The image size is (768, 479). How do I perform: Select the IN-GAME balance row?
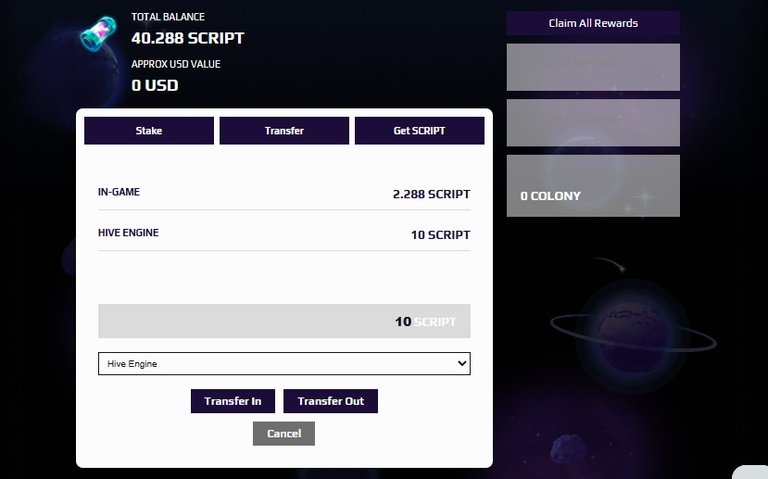click(x=284, y=193)
